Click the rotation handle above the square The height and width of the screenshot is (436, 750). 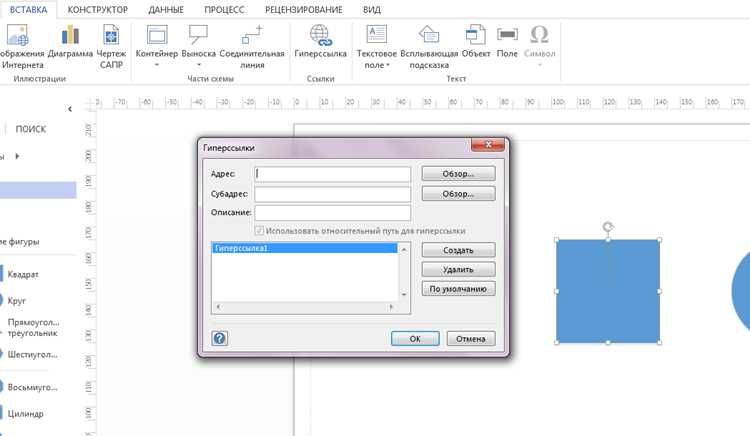click(608, 227)
